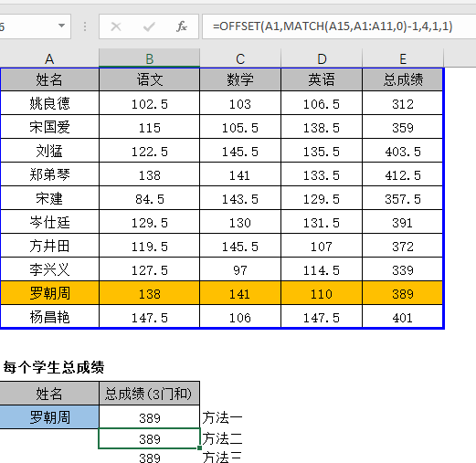
Task: Click the 语文 header cell
Action: pos(149,79)
